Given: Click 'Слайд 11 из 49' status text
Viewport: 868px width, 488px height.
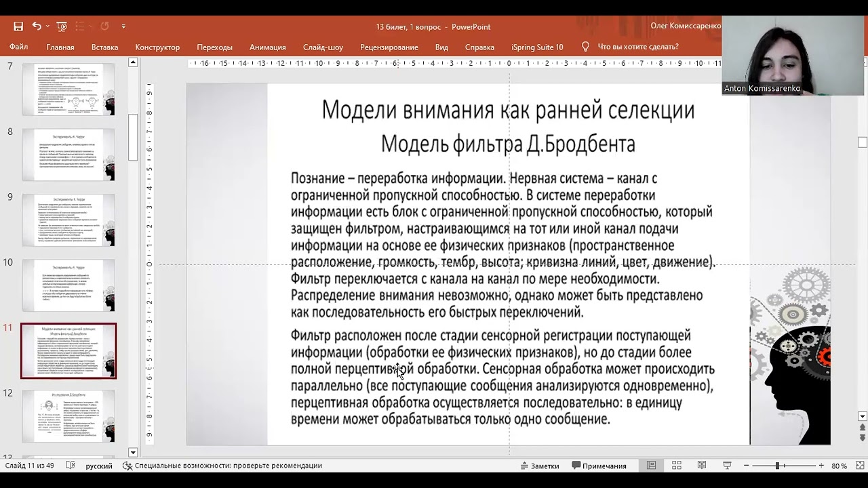Looking at the screenshot, I should pyautogui.click(x=30, y=466).
